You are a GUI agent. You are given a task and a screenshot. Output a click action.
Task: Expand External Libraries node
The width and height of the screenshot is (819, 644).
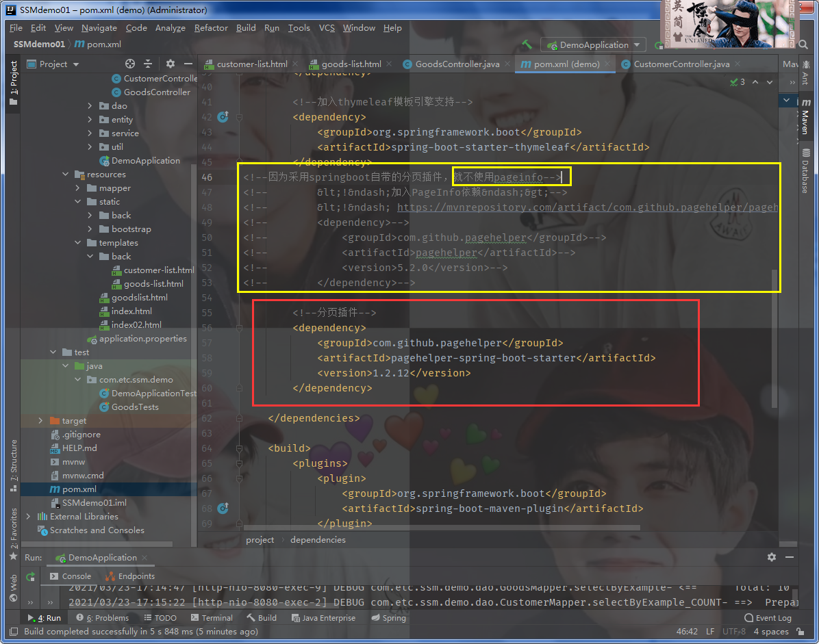click(x=28, y=516)
